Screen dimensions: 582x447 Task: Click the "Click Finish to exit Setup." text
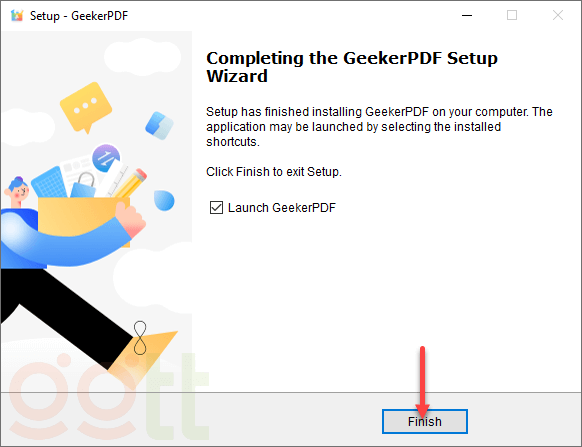coord(274,172)
